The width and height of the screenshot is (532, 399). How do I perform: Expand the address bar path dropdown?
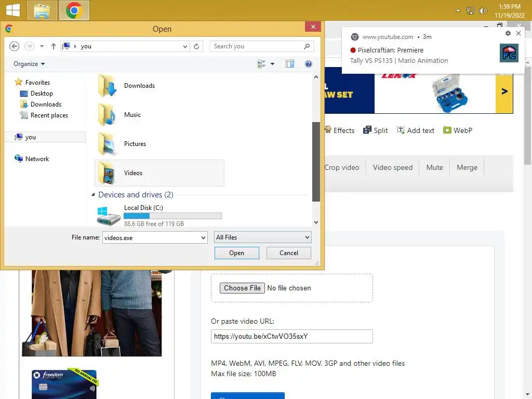185,46
